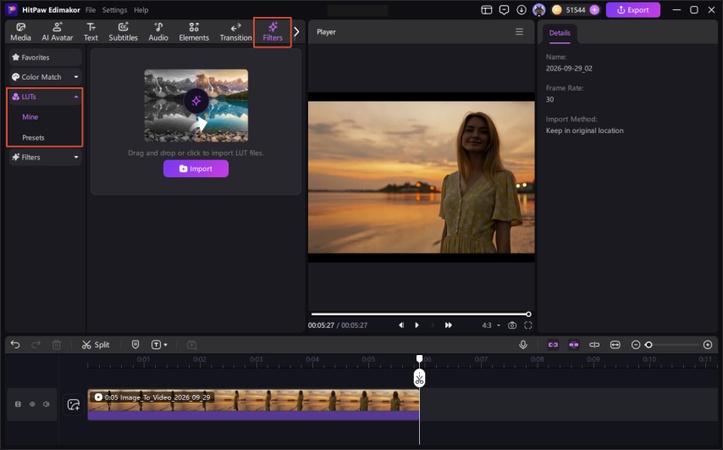Viewport: 723px width, 450px height.
Task: Fast forward the player
Action: [x=448, y=325]
